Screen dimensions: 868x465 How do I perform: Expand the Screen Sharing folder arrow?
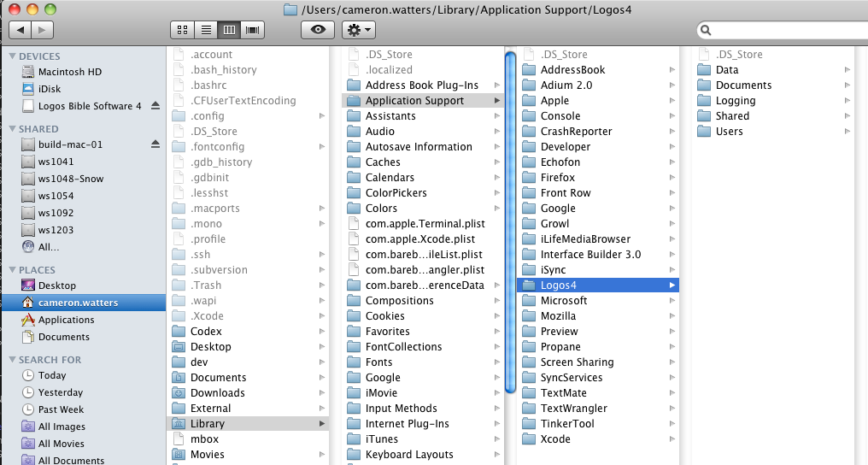672,362
